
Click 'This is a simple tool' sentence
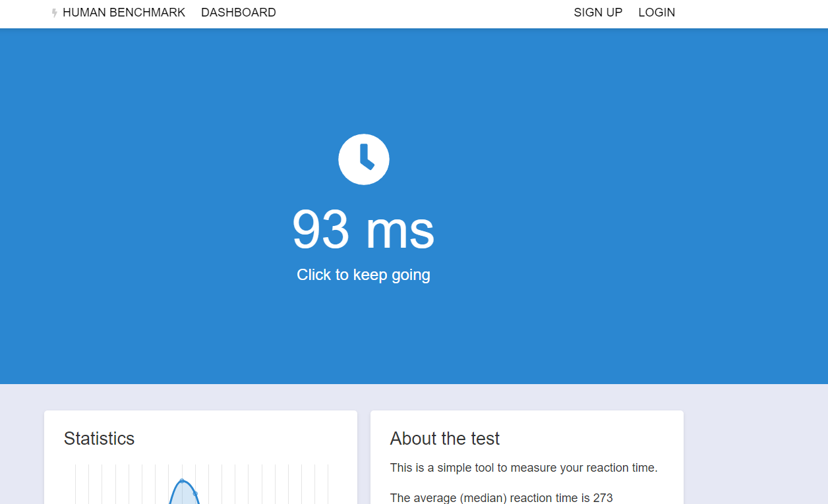(524, 468)
